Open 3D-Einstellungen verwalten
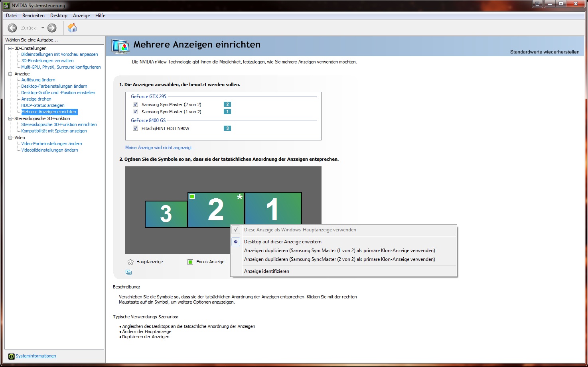 point(47,61)
